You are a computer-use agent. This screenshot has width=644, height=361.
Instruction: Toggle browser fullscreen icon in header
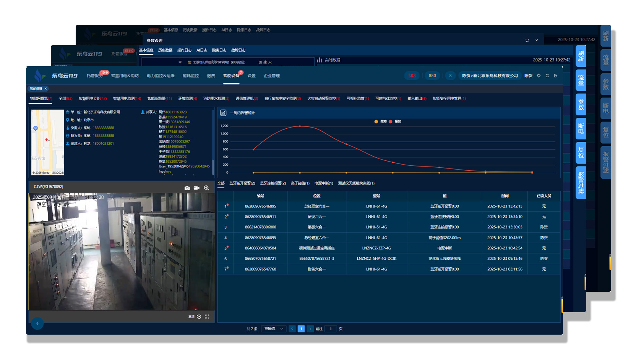547,76
